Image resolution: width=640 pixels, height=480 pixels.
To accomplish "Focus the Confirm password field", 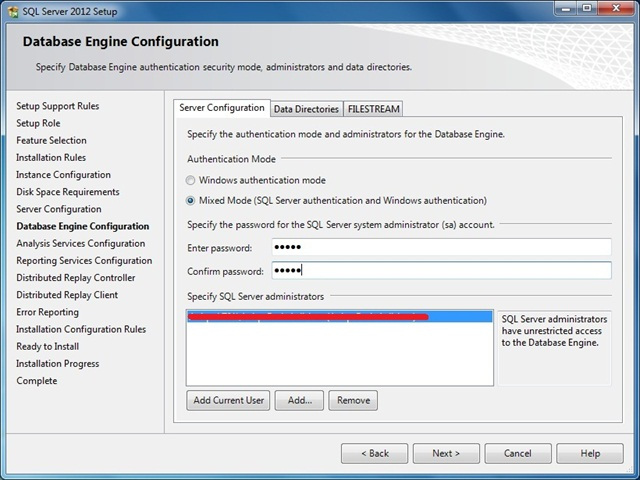I will pos(442,271).
